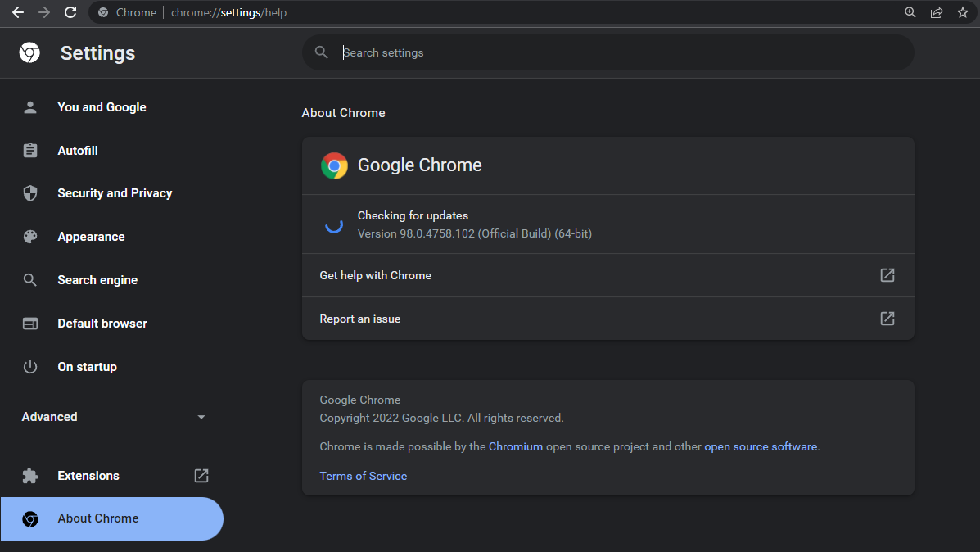
Task: Click the About Chrome page heading
Action: (x=343, y=113)
